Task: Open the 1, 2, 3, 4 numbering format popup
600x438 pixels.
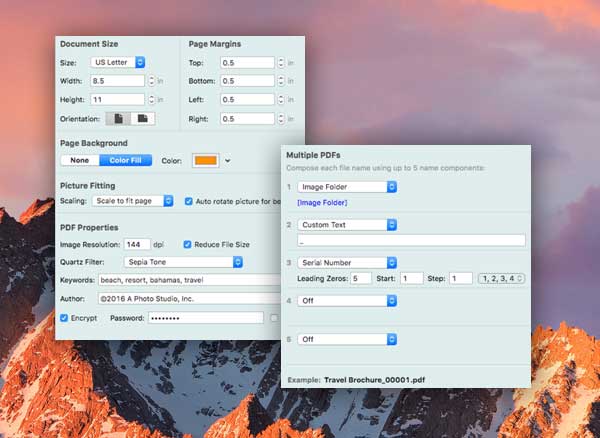Action: coord(502,278)
